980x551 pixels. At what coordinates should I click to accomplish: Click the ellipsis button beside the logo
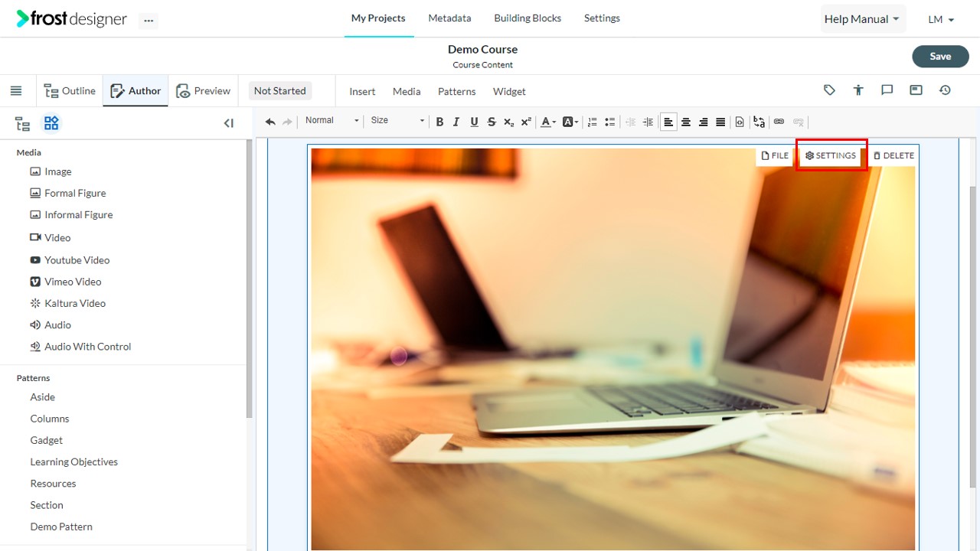pos(149,21)
